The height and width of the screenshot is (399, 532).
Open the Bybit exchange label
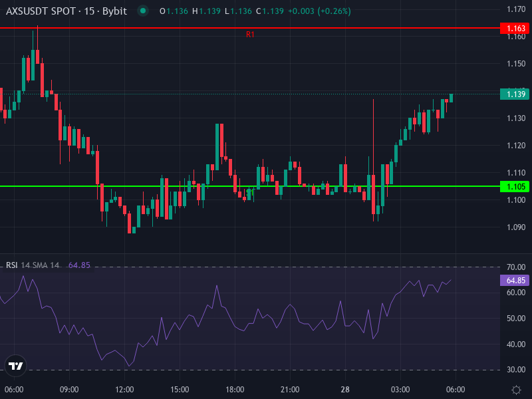[x=114, y=11]
